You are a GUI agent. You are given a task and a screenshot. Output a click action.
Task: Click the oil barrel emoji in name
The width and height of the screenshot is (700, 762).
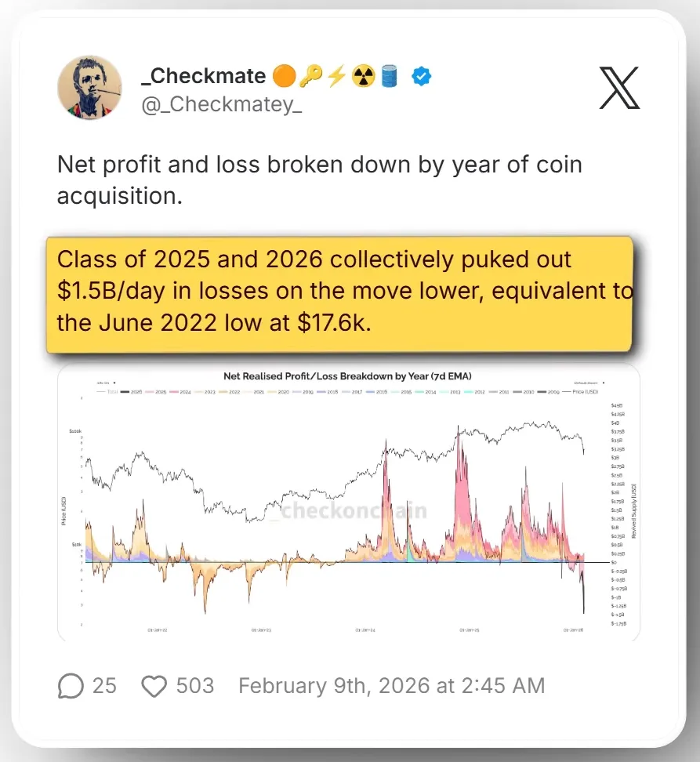(390, 77)
